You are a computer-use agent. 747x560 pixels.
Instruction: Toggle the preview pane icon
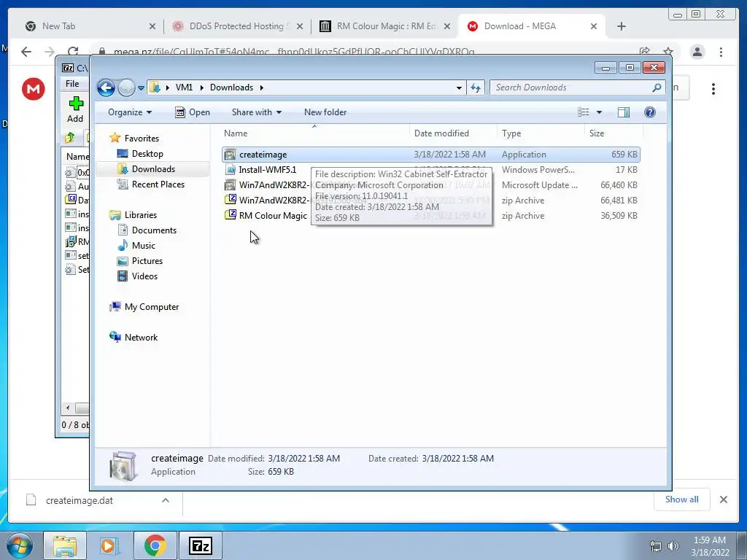point(624,112)
